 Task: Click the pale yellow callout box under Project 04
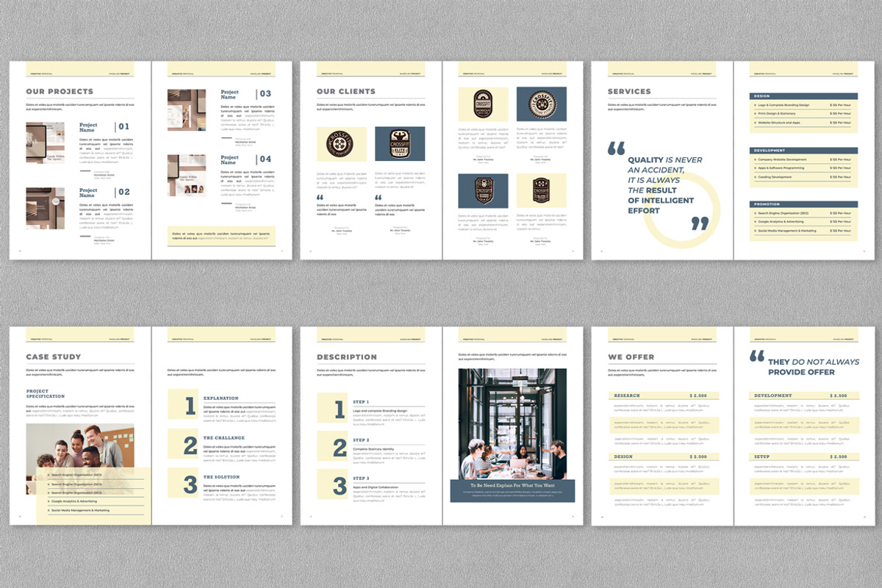(221, 235)
